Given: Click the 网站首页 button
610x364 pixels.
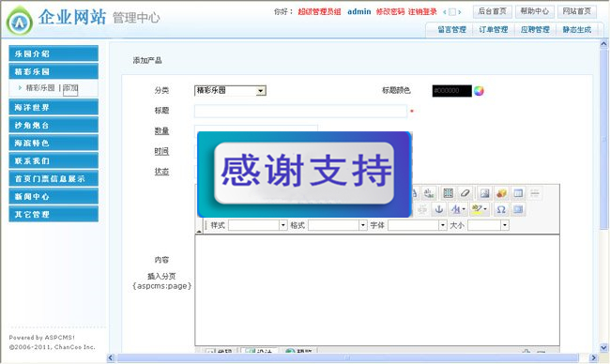Looking at the screenshot, I should [x=577, y=11].
